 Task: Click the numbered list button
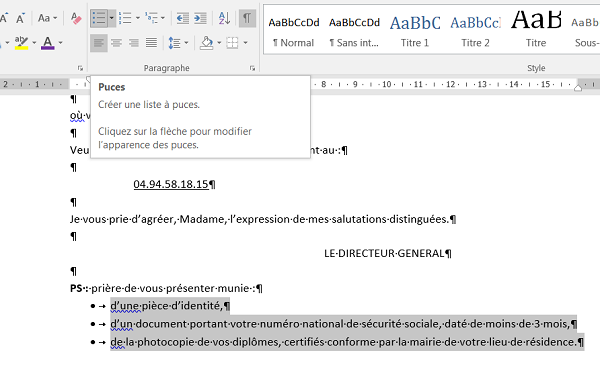[x=125, y=18]
